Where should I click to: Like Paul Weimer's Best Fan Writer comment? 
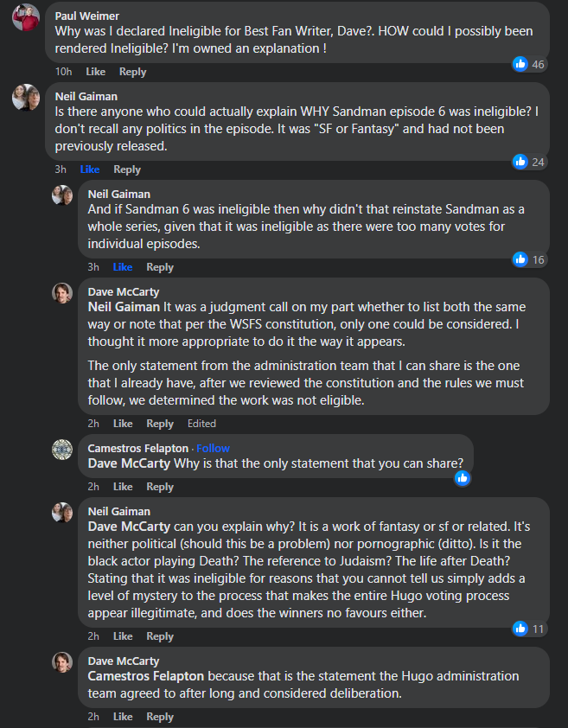pyautogui.click(x=96, y=72)
